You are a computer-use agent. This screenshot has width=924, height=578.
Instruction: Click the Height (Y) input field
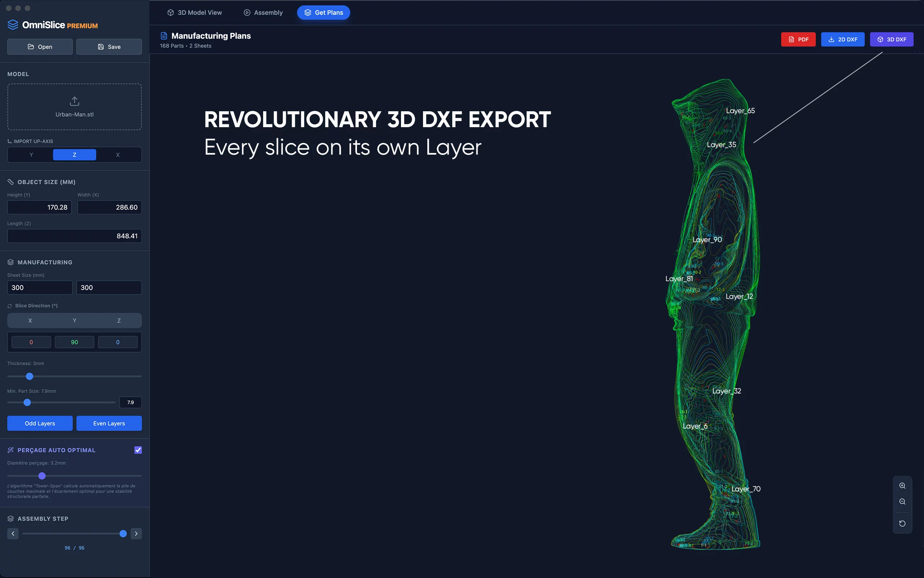click(39, 207)
